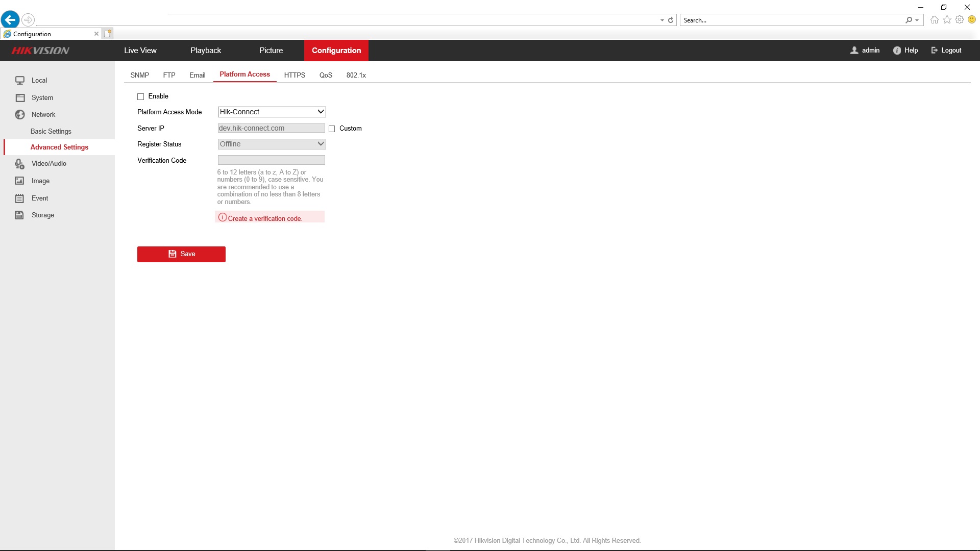Click the Storage disk icon

click(19, 215)
